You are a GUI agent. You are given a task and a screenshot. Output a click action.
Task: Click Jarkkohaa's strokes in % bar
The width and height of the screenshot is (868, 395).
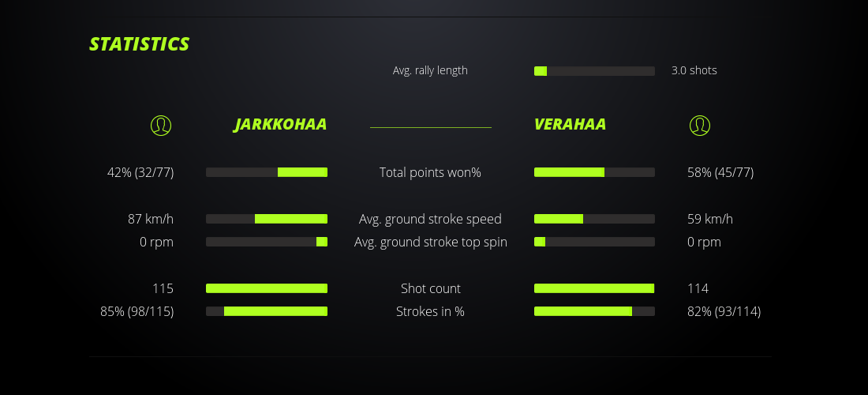[x=267, y=311]
